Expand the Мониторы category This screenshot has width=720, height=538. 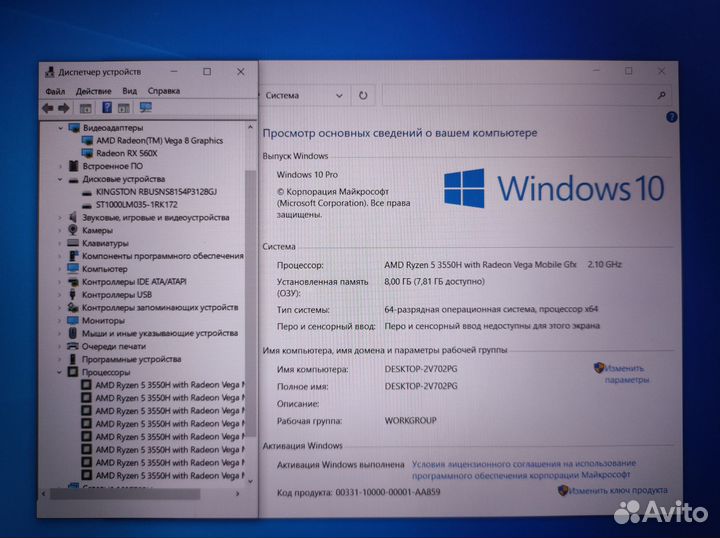click(x=59, y=320)
